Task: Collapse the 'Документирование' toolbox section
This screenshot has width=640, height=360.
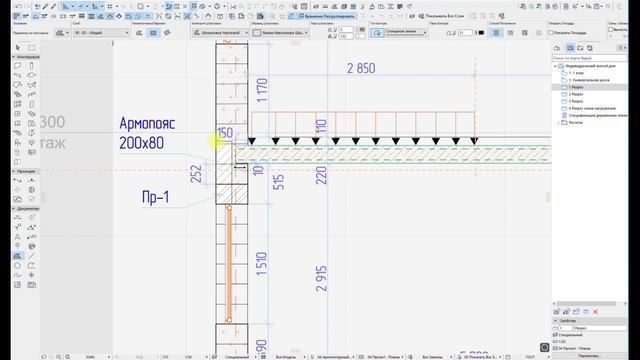Action: click(14, 209)
